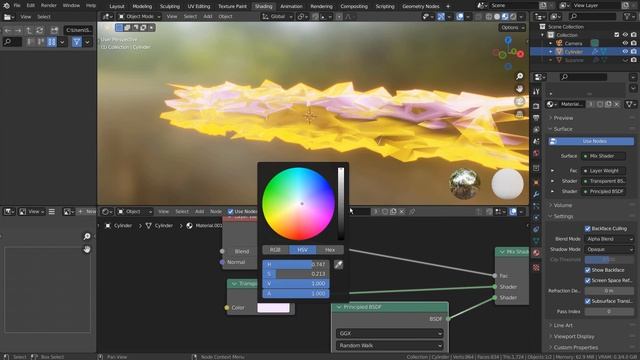
Task: Open the Random Walk subsurface dropdown
Action: 389,345
